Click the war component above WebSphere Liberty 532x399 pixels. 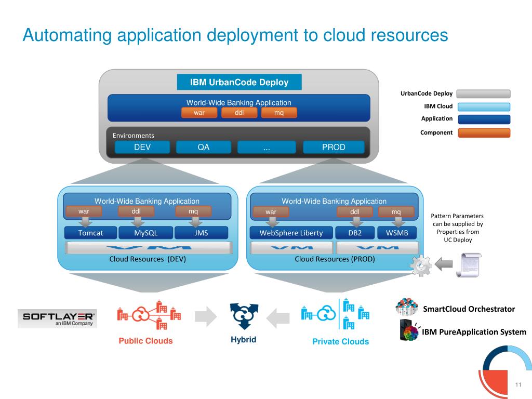pyautogui.click(x=271, y=212)
